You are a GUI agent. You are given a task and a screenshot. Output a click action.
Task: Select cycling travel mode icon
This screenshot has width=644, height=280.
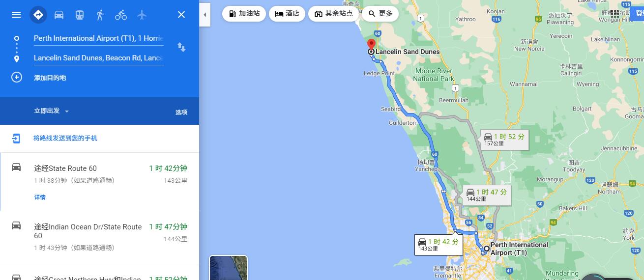click(x=121, y=15)
